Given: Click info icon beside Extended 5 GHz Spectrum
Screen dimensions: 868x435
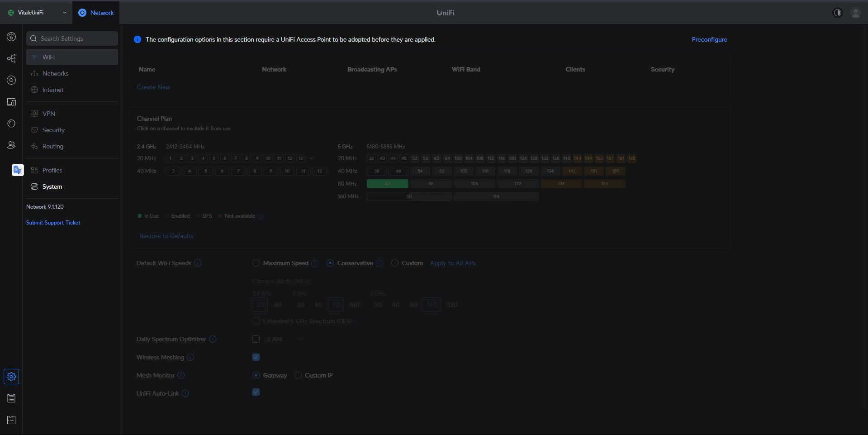Looking at the screenshot, I should 358,321.
